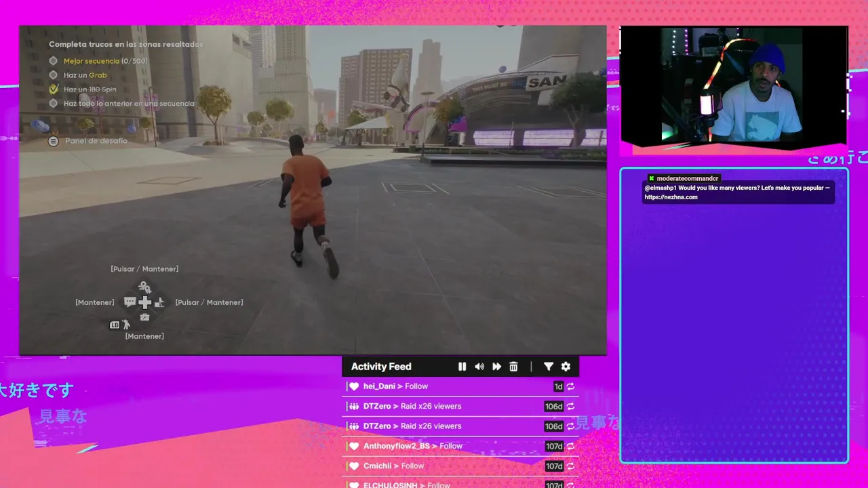Image resolution: width=868 pixels, height=488 pixels.
Task: Click the green badge beside moderatecommandcr
Action: 651,178
